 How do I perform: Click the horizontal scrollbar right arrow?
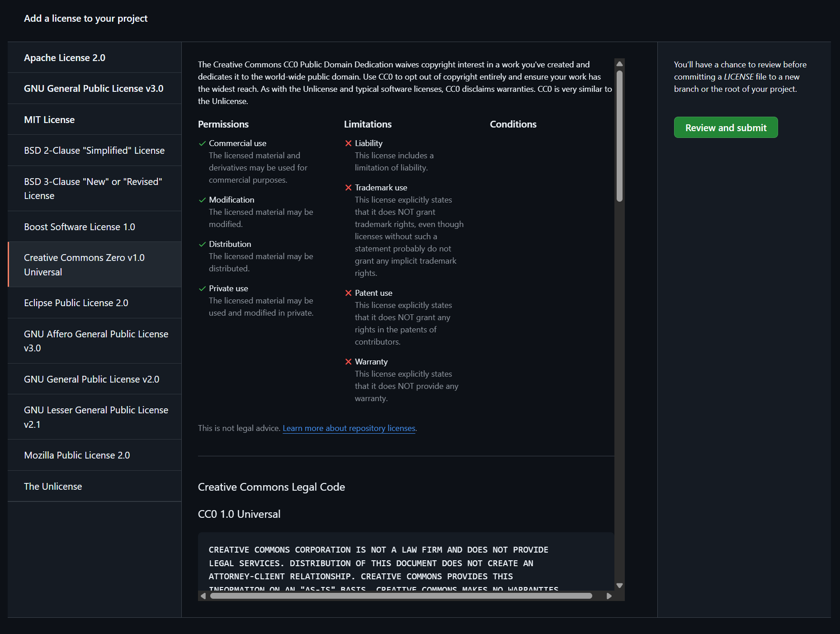tap(609, 596)
